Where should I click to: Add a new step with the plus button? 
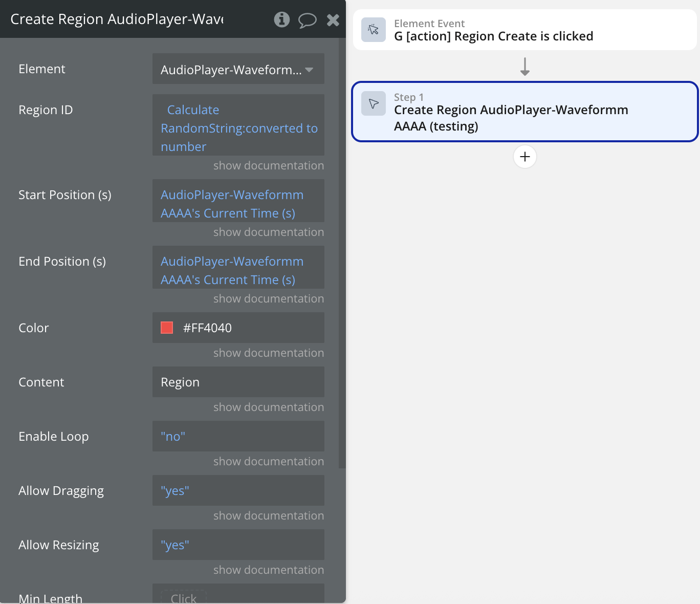coord(524,157)
